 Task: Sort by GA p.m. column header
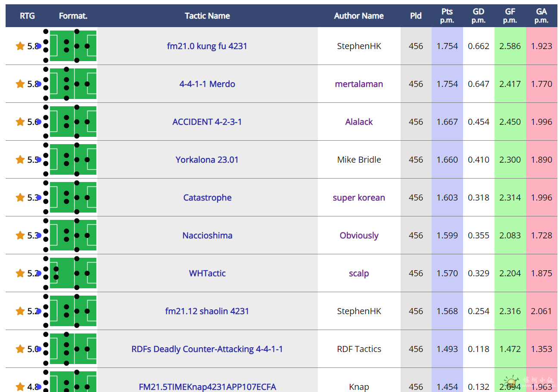(x=541, y=16)
